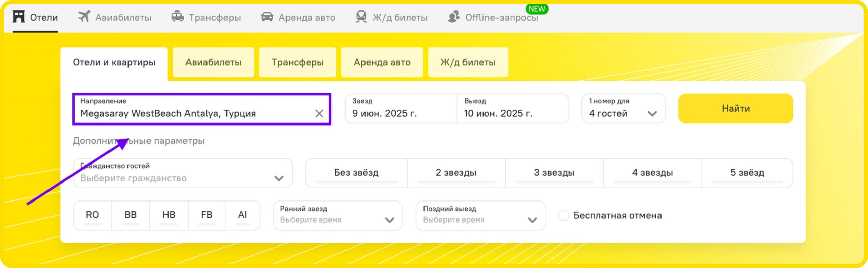Image resolution: width=868 pixels, height=268 pixels.
Task: Toggle the Без звёзд filter
Action: click(356, 173)
